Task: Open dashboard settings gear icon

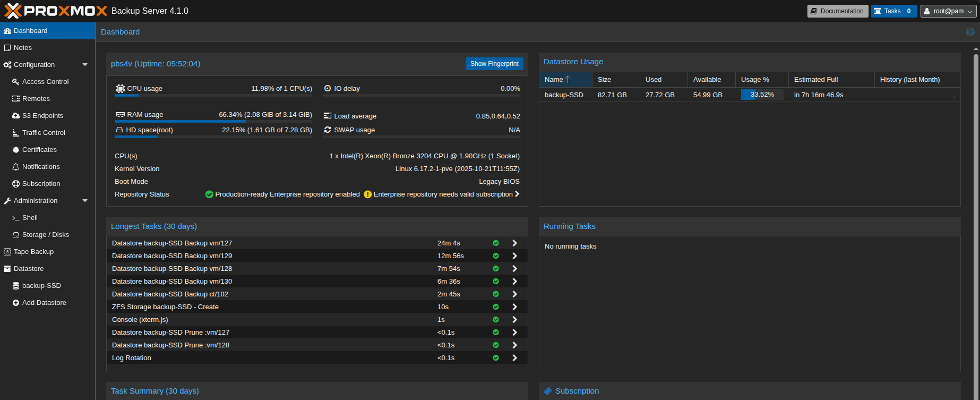Action: coord(970,32)
